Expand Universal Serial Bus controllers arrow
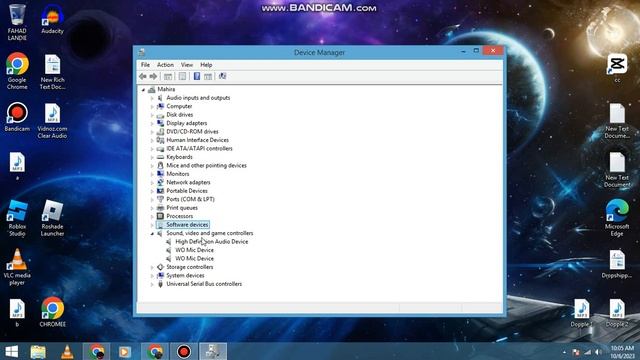The image size is (640, 360). tap(152, 284)
